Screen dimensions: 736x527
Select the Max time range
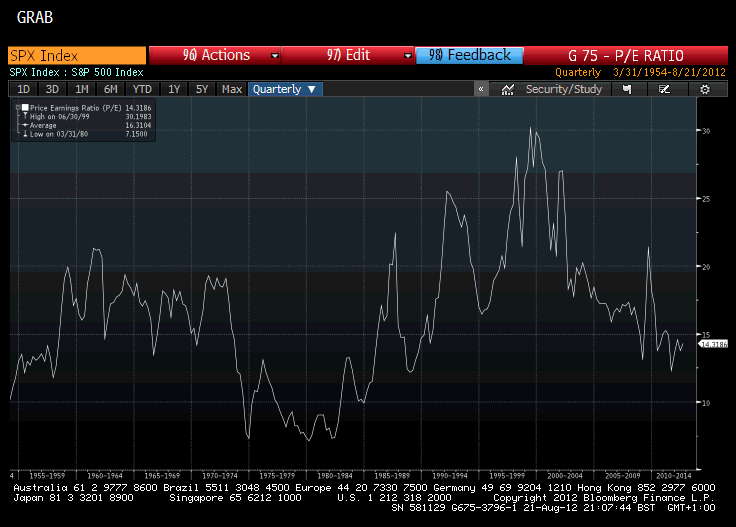[232, 89]
